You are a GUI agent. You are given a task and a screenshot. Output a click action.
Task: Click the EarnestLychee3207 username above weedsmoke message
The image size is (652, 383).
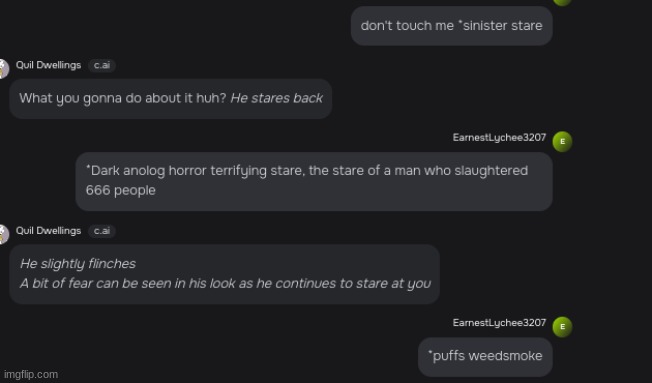coord(499,323)
